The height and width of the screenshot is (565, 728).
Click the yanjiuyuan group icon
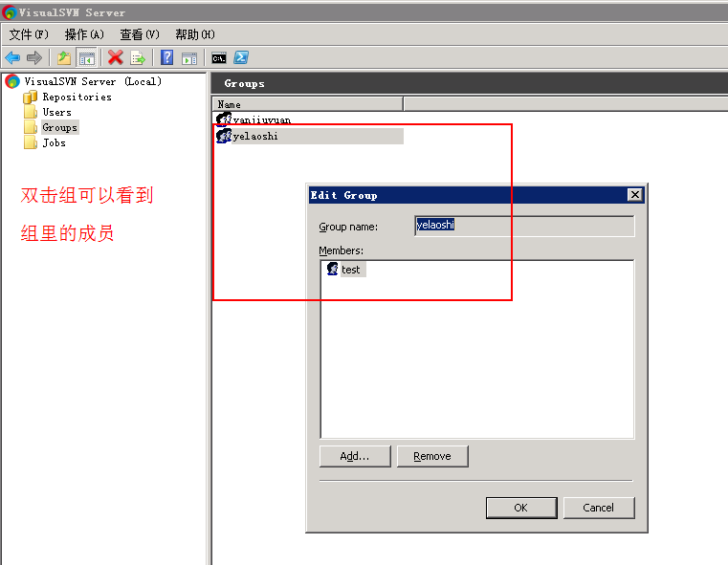point(224,119)
